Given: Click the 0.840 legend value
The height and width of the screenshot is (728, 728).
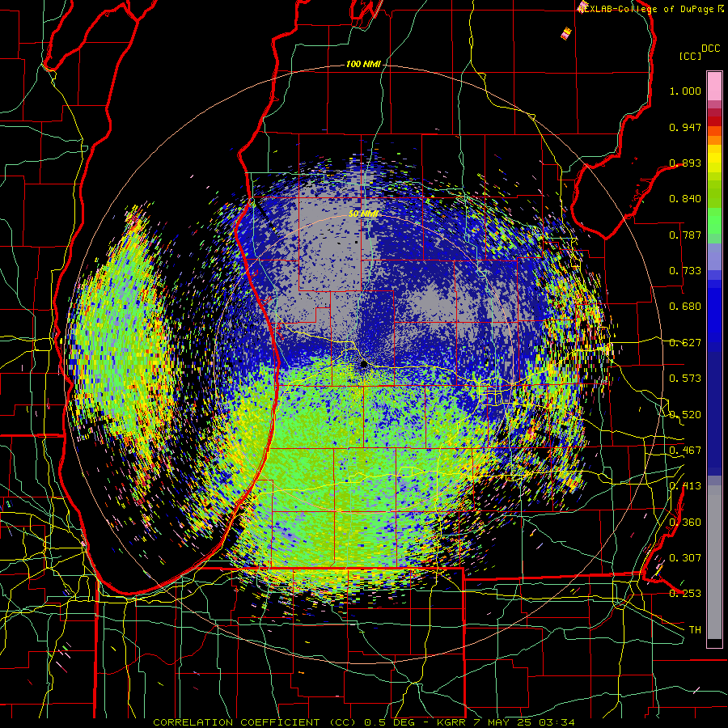Looking at the screenshot, I should pos(685,199).
